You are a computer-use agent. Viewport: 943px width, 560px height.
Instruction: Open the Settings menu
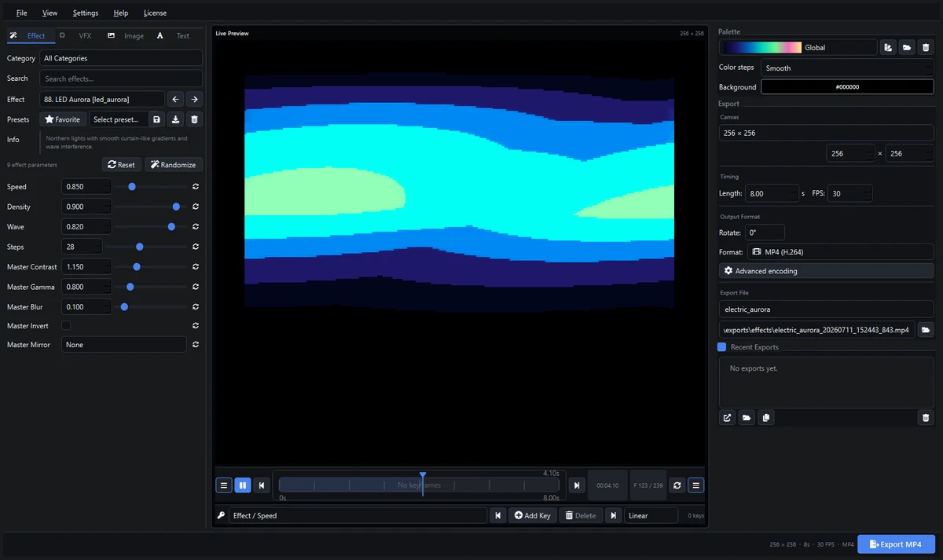[86, 13]
